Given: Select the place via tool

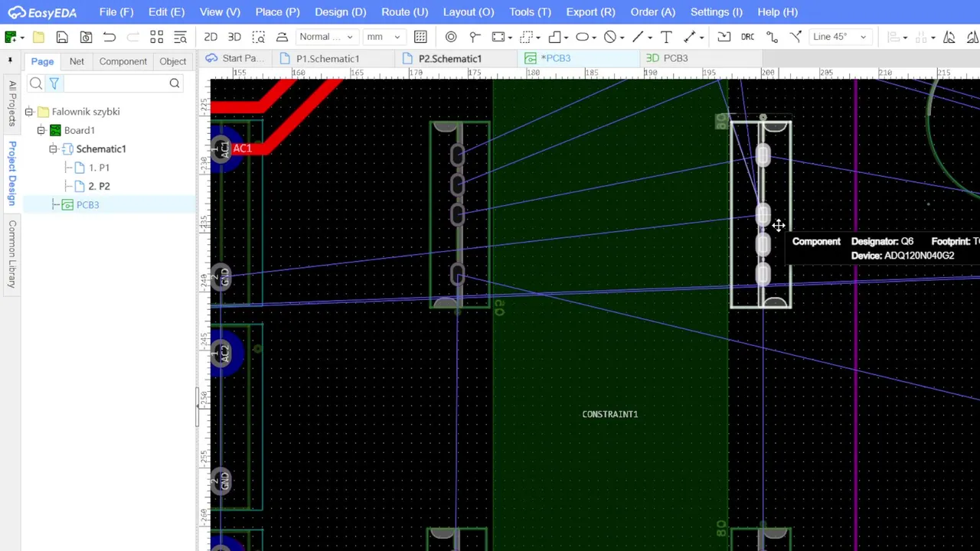Looking at the screenshot, I should coord(451,37).
